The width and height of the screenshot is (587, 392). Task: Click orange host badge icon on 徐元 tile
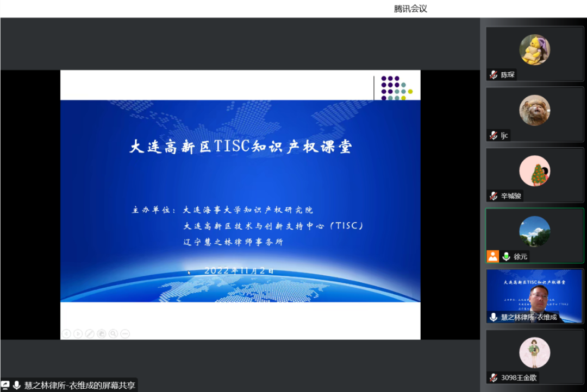492,257
